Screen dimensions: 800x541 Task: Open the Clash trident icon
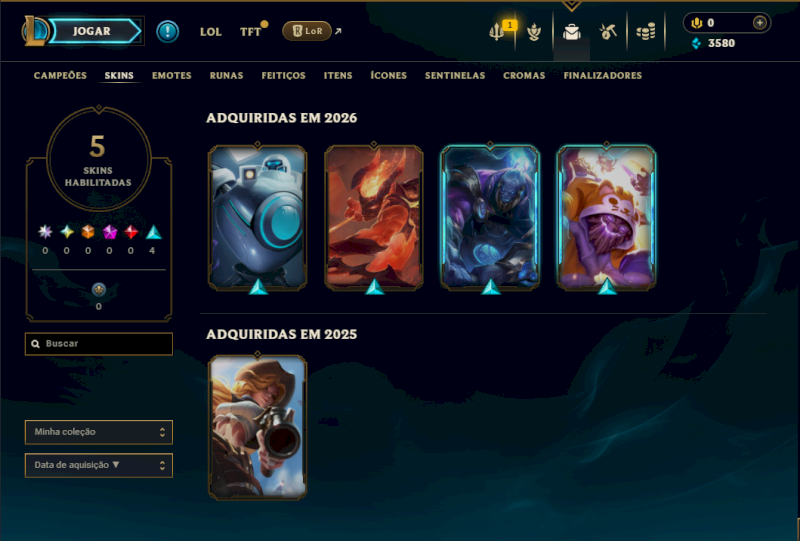tap(496, 32)
